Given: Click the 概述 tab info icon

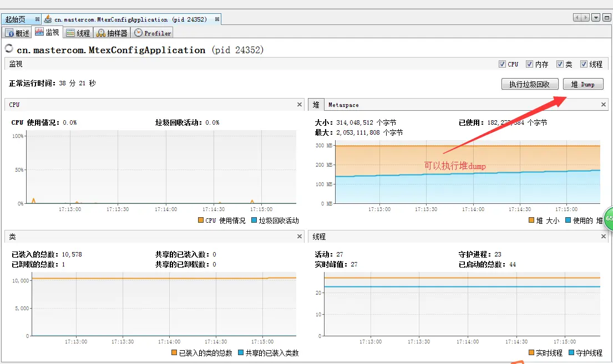Looking at the screenshot, I should tap(9, 33).
